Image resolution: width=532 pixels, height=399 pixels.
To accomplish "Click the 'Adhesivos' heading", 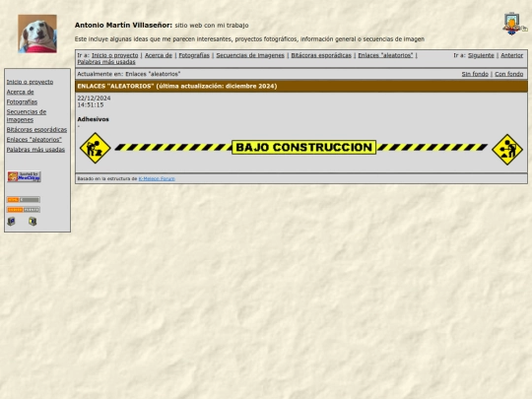I will coord(93,119).
